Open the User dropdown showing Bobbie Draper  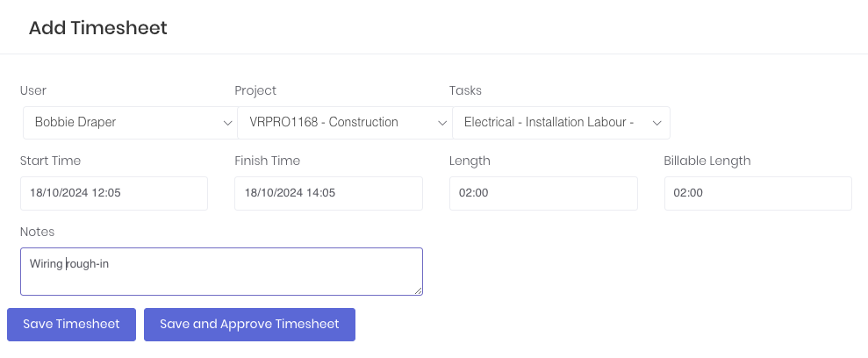click(x=128, y=123)
